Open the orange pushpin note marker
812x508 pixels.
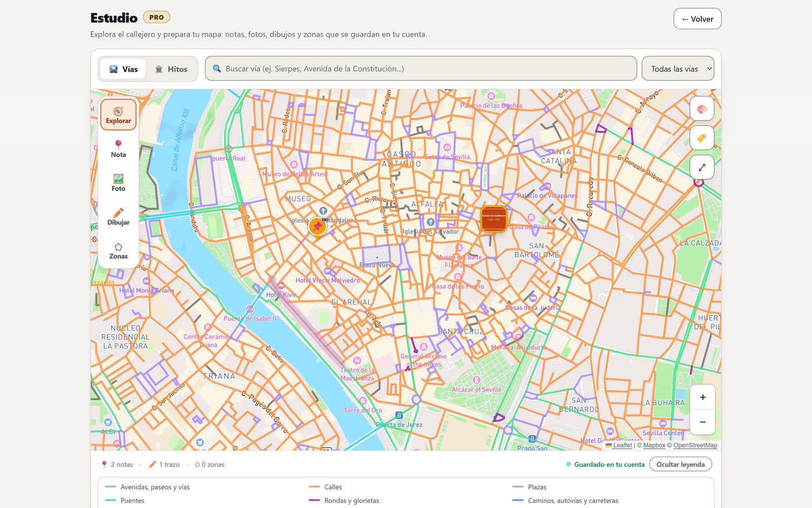tap(318, 227)
